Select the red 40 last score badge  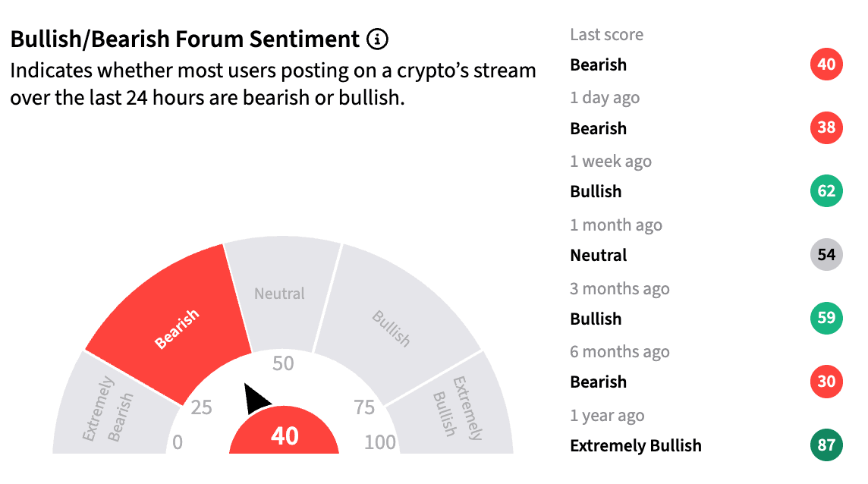[x=826, y=64]
